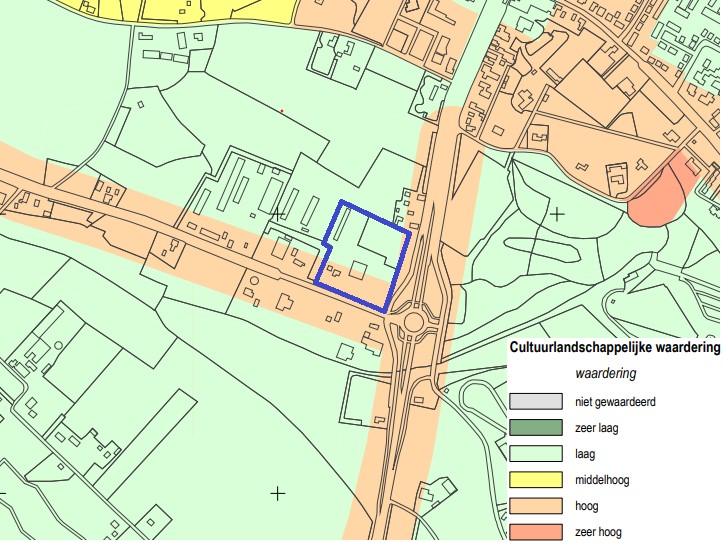Click the 'middelhoog' legend label
The height and width of the screenshot is (543, 724).
pos(602,480)
